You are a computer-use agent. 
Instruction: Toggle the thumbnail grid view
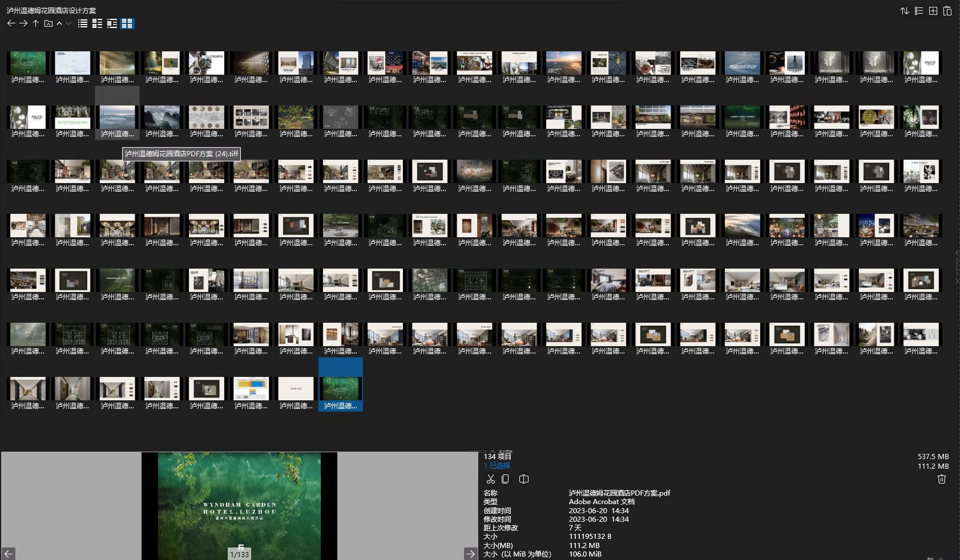point(127,23)
